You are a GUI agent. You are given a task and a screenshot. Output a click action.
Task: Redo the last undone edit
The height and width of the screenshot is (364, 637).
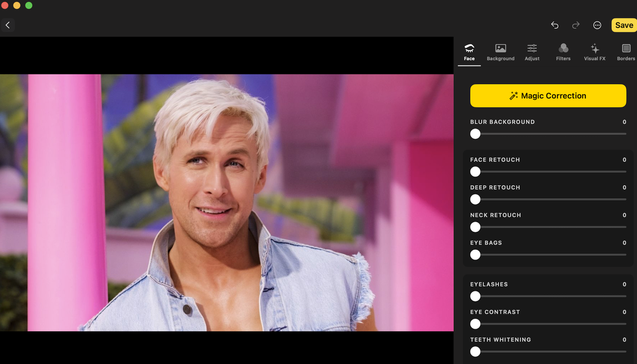coord(576,25)
